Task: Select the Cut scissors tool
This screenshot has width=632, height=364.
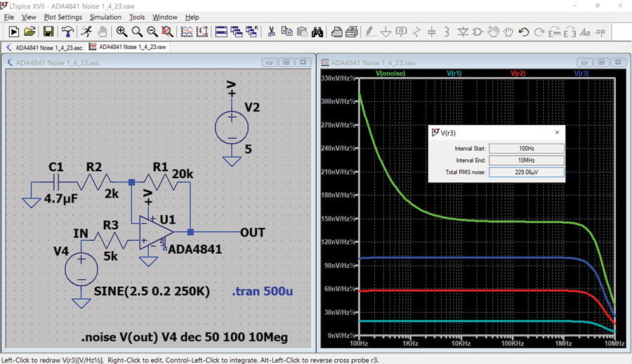Action: click(x=270, y=32)
